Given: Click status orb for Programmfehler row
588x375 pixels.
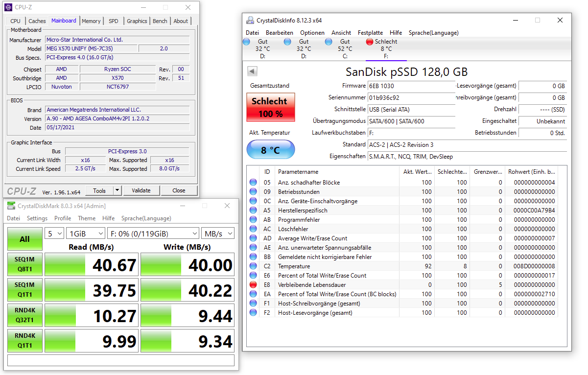Looking at the screenshot, I should (253, 219).
